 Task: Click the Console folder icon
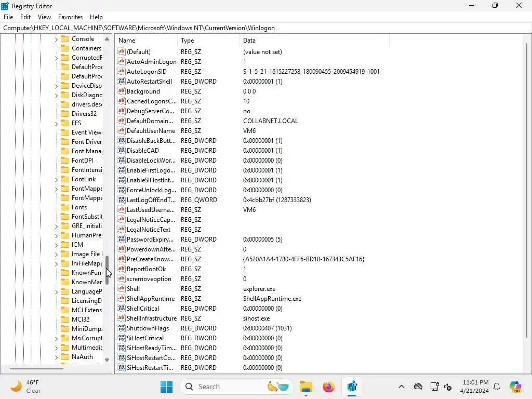65,38
